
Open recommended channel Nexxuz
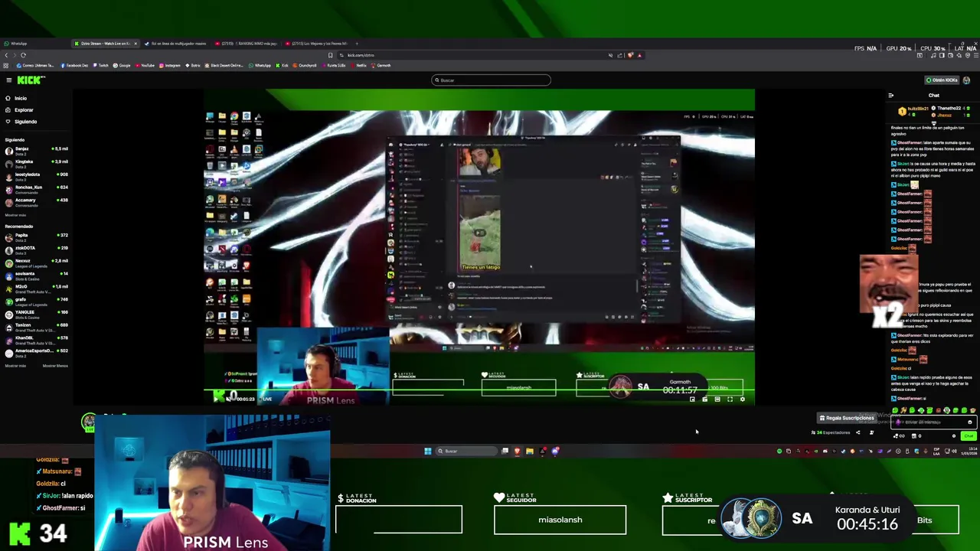click(x=36, y=262)
